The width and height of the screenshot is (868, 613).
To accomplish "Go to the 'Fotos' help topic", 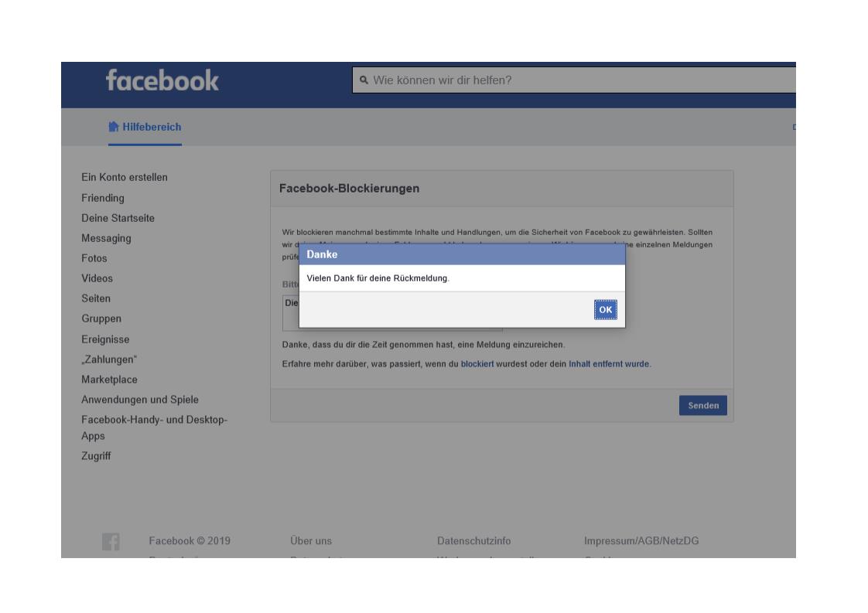I will (94, 258).
